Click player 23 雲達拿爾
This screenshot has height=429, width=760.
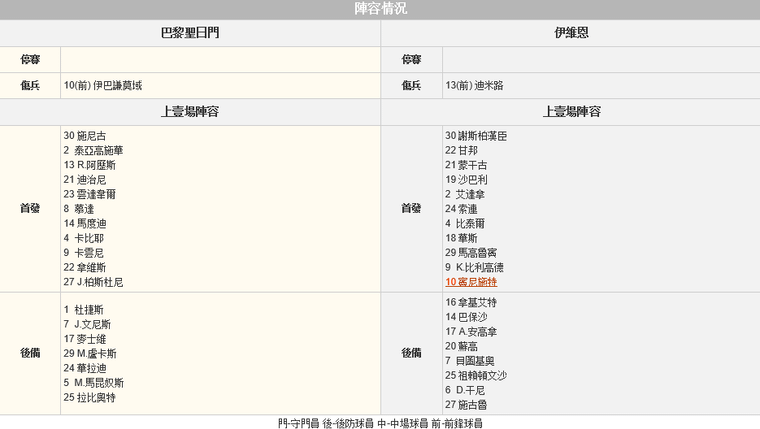tap(90, 194)
